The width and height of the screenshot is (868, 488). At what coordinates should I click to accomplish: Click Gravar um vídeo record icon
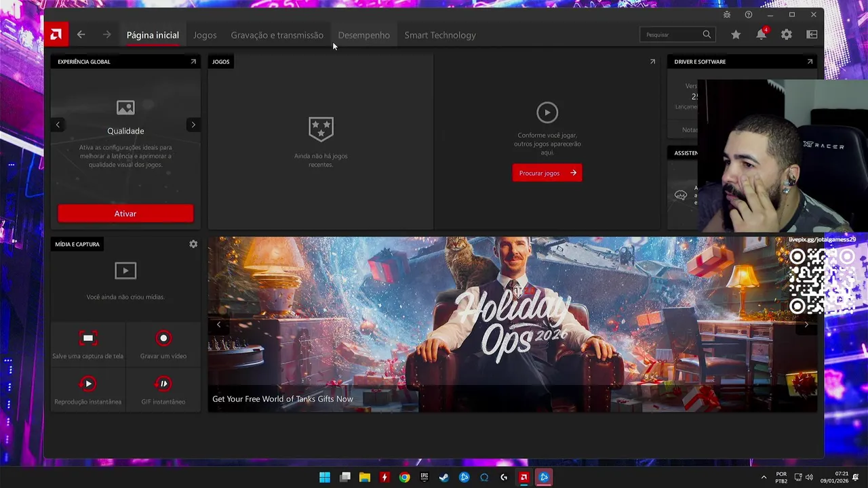point(163,338)
